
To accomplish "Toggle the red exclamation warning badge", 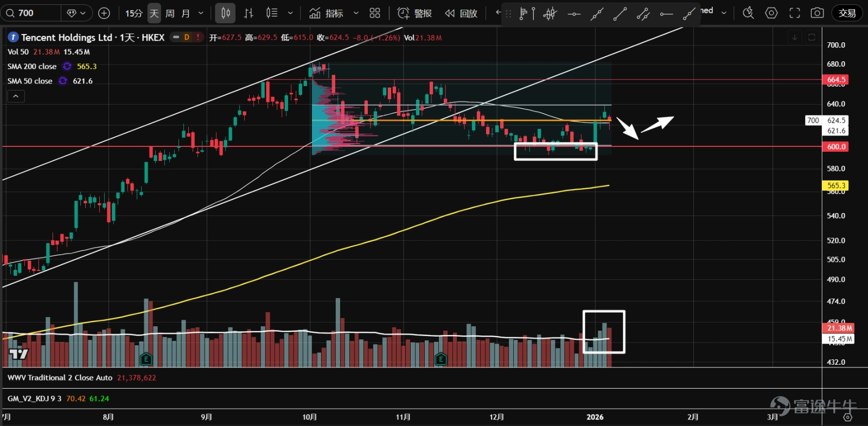I will (x=198, y=37).
